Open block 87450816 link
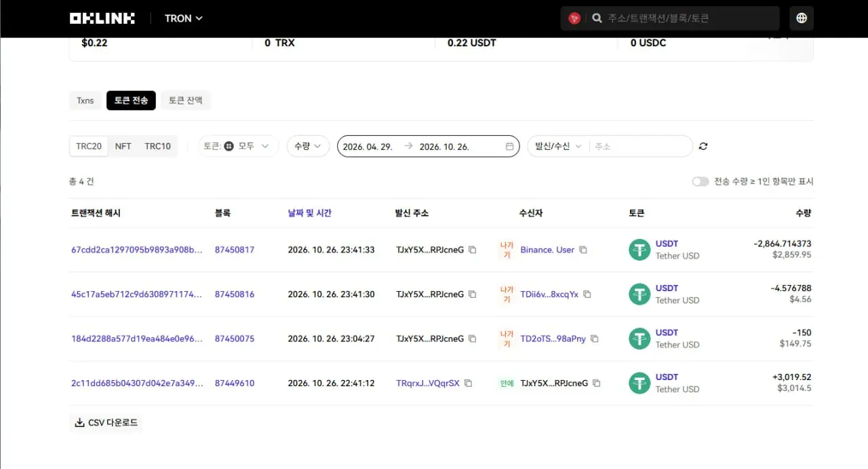The width and height of the screenshot is (868, 469). coord(235,294)
